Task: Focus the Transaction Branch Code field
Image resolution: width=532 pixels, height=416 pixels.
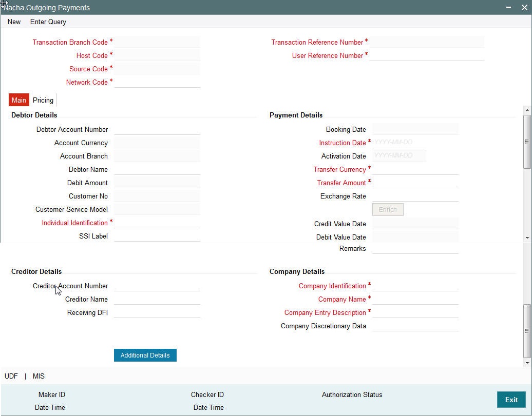Action: [157, 42]
